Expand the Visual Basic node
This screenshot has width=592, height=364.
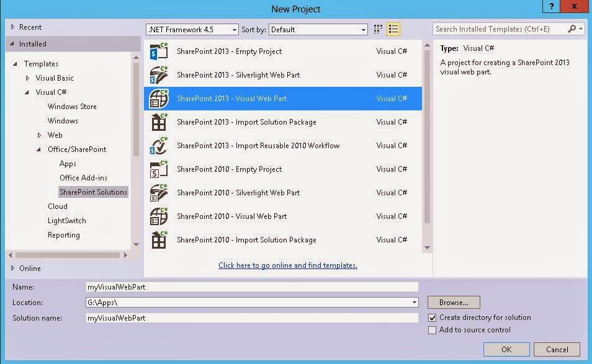tap(27, 78)
